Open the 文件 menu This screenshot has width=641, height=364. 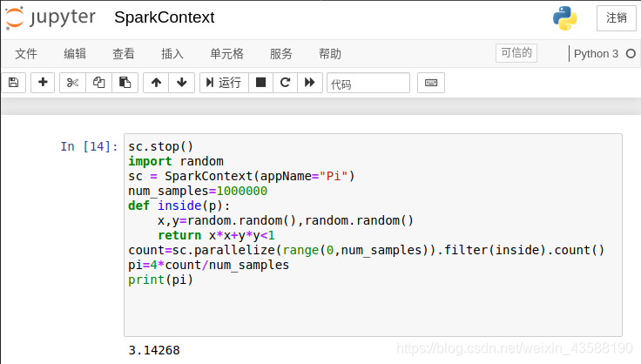coord(26,53)
